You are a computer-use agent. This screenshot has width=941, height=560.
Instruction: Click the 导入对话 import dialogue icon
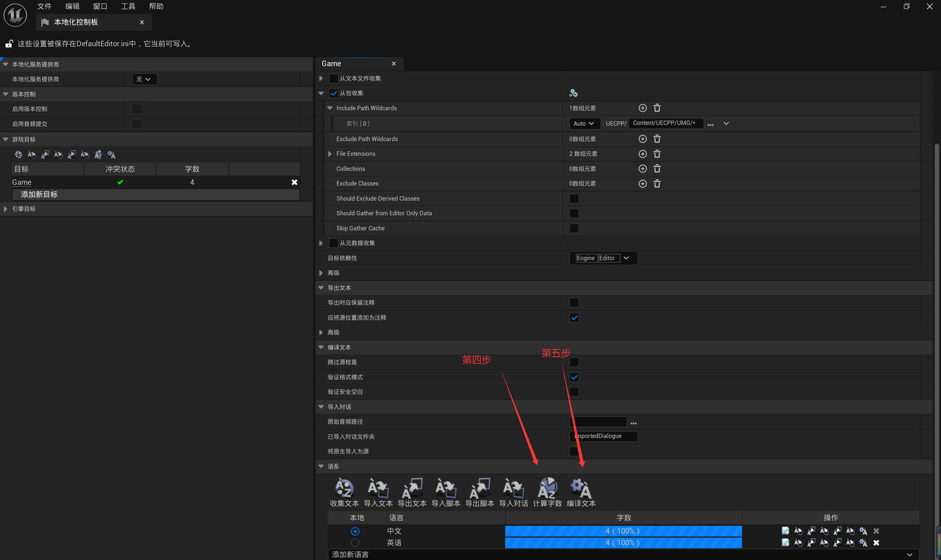[x=513, y=489]
